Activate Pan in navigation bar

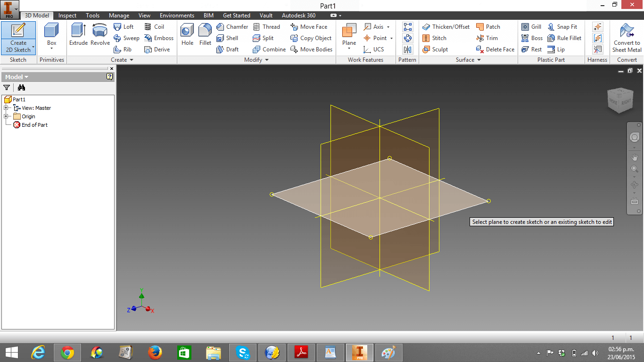click(635, 157)
